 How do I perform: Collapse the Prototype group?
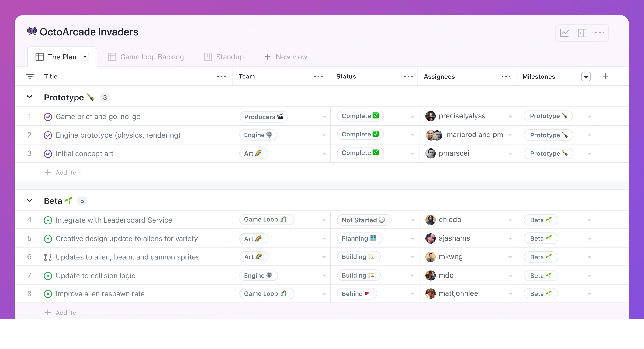pyautogui.click(x=30, y=97)
